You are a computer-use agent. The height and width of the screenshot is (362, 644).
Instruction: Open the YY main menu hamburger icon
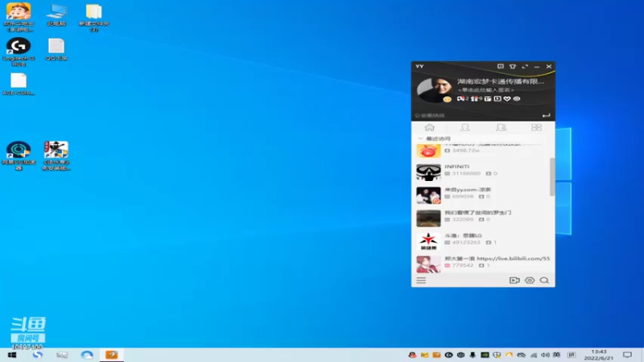tap(421, 280)
